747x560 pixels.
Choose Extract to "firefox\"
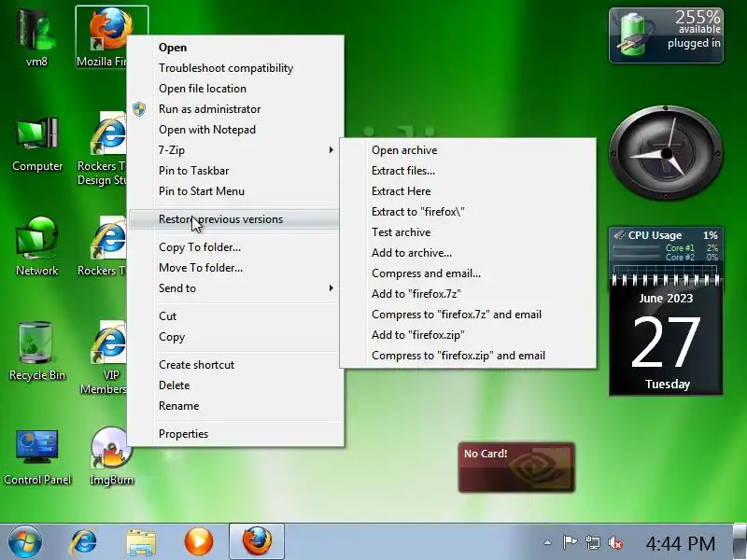(x=468, y=212)
